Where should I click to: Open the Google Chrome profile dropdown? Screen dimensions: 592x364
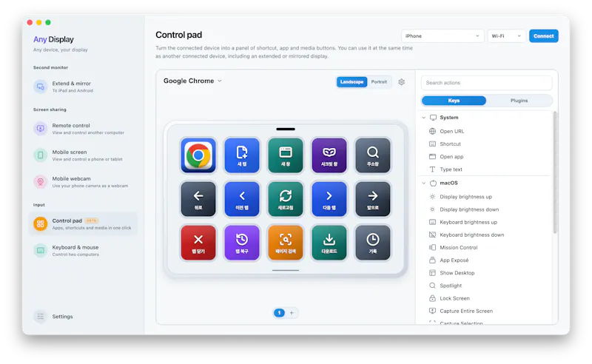coord(192,81)
